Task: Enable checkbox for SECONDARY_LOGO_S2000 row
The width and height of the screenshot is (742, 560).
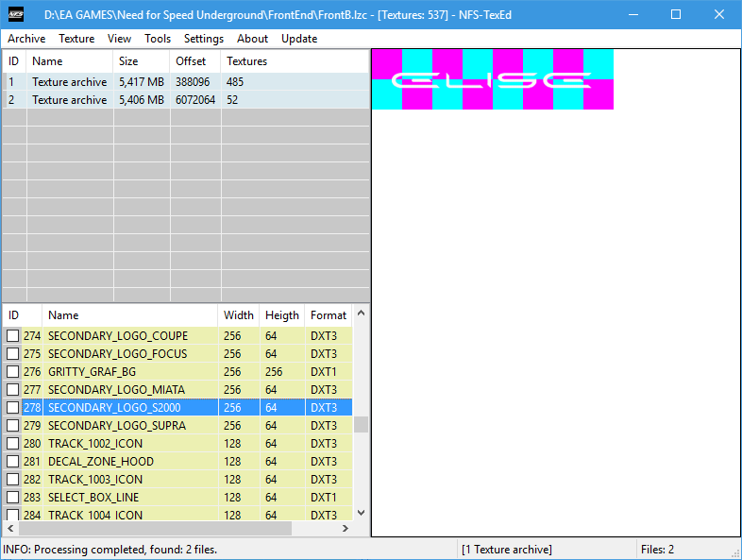Action: click(x=13, y=408)
